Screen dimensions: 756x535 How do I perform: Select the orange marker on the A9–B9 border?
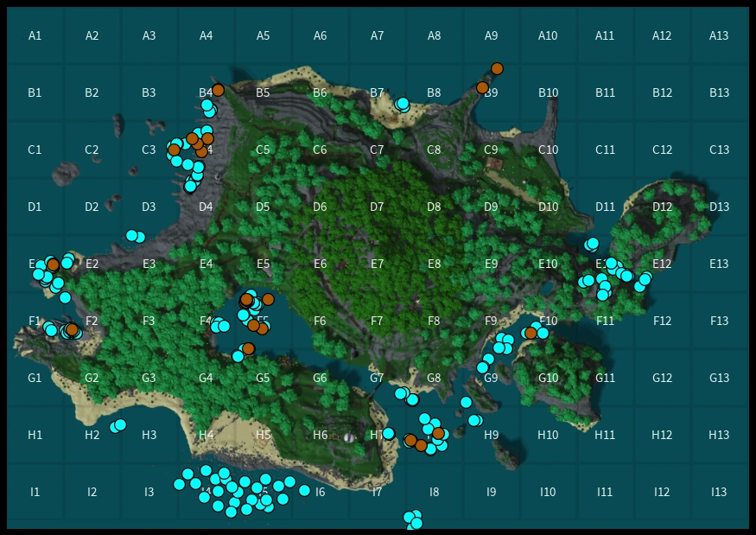(x=497, y=69)
